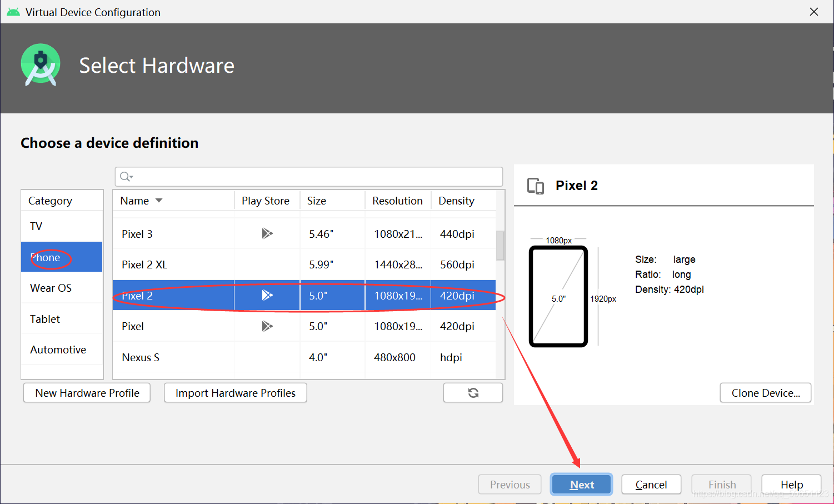Click Play Store icon in Pixel 3 row
The image size is (834, 504).
pyautogui.click(x=267, y=233)
